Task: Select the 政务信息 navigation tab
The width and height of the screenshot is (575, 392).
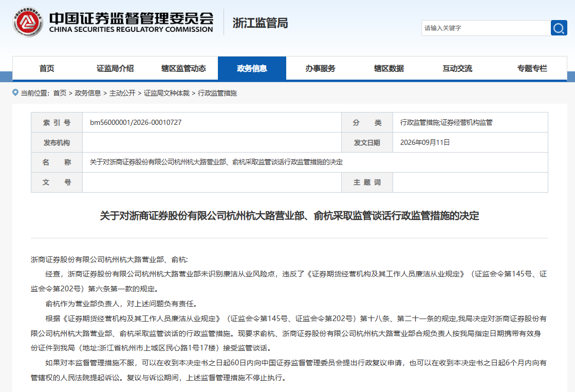Action: (x=252, y=68)
